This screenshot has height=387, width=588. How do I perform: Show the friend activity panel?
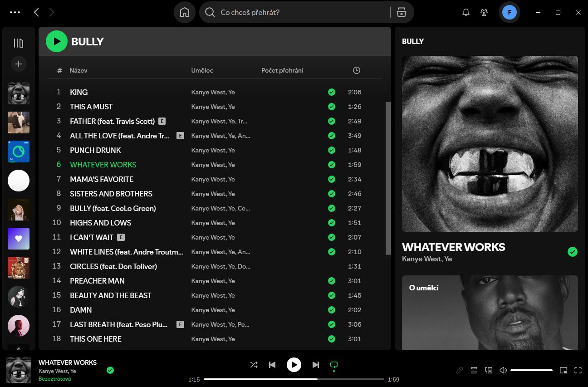484,12
